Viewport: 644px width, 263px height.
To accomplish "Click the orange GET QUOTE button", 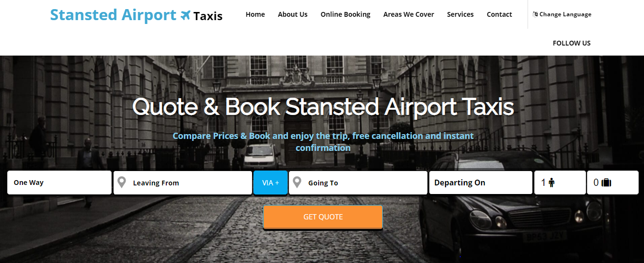I will click(323, 217).
